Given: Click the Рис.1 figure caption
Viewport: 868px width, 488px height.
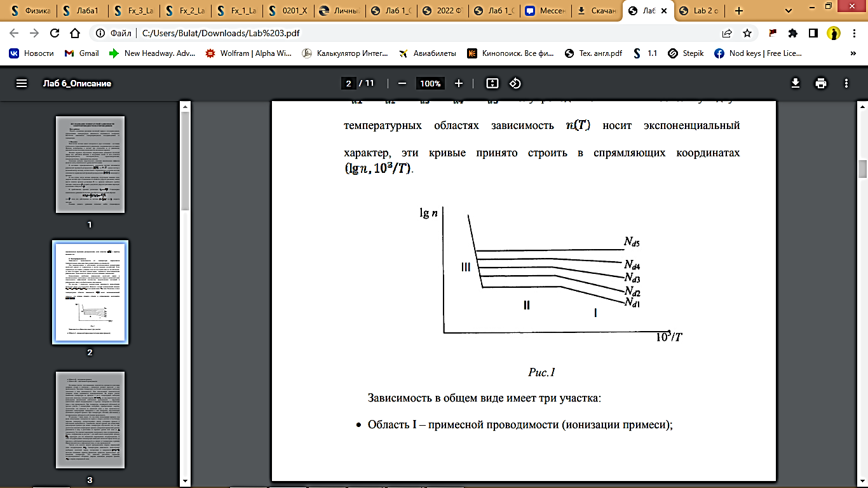Looking at the screenshot, I should 541,372.
